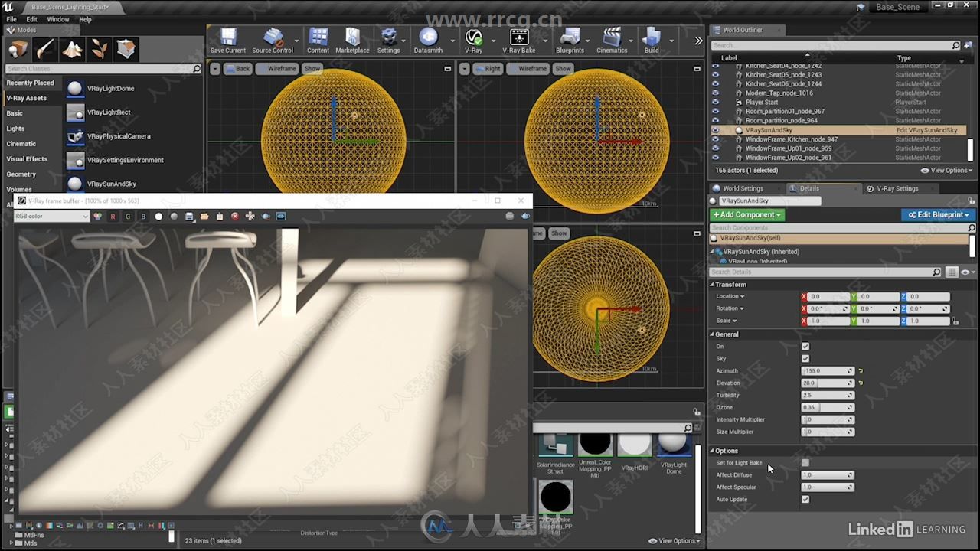Open the Blueprints toolbar button

click(x=570, y=41)
